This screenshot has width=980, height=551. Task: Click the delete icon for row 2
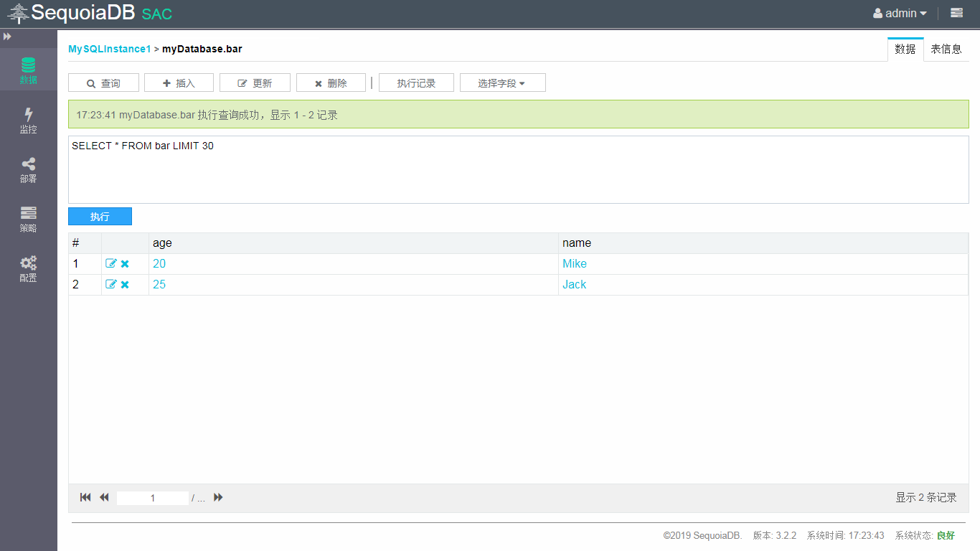[x=125, y=285]
